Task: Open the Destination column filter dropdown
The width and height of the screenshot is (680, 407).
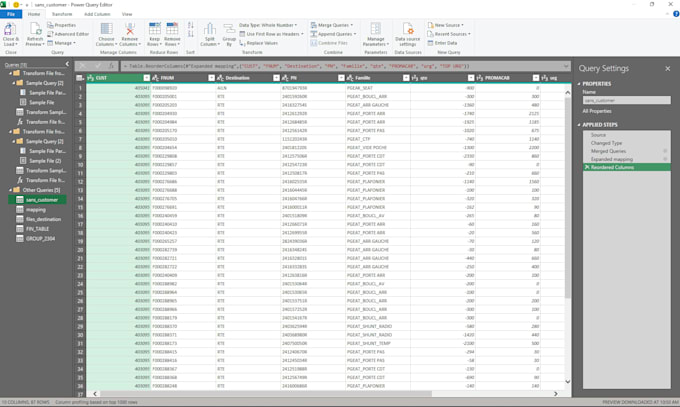Action: tap(276, 78)
